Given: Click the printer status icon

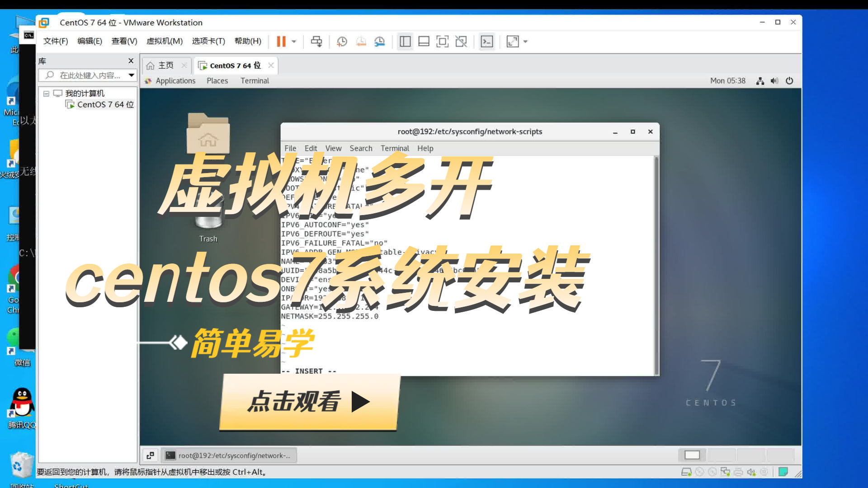Looking at the screenshot, I should pyautogui.click(x=738, y=472).
